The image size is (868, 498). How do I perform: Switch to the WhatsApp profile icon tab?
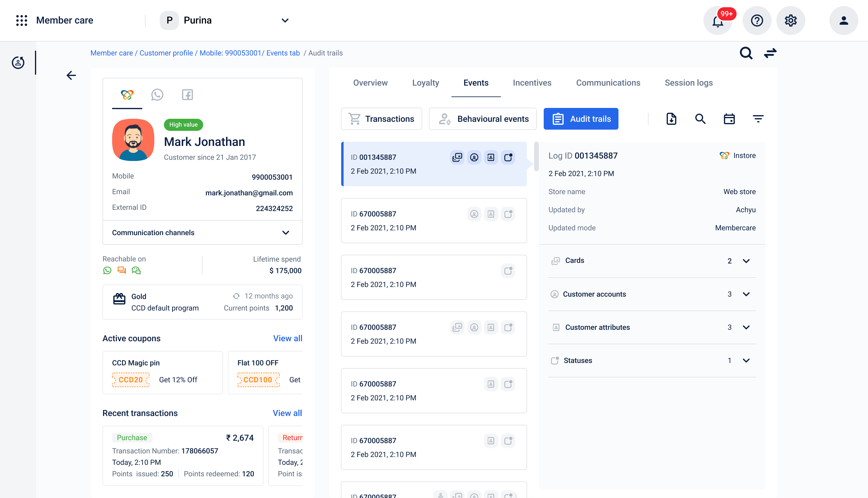point(157,95)
